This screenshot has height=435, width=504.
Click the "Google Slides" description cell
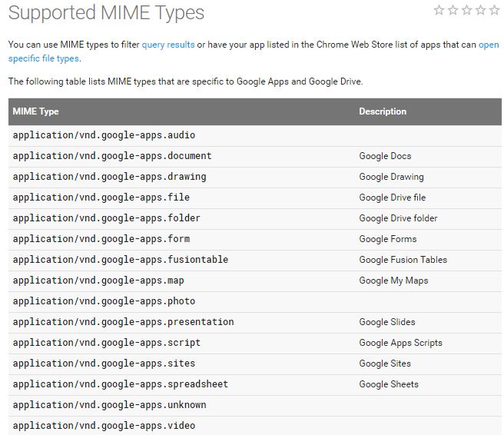[386, 322]
